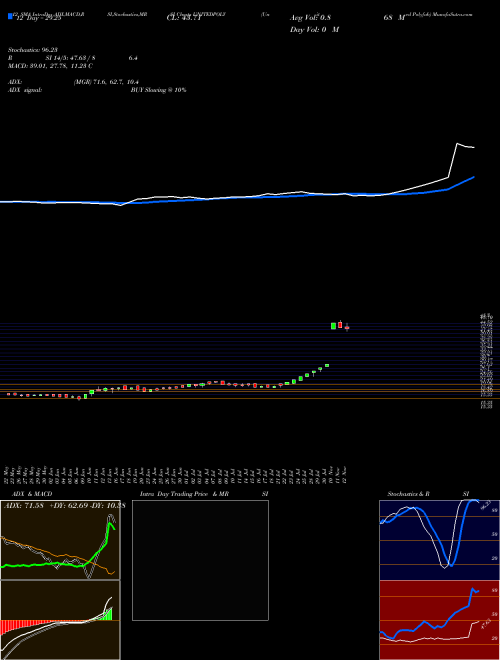500x660 pixels.
Task: Open the ADX indicator chart panel
Action: click(60, 540)
